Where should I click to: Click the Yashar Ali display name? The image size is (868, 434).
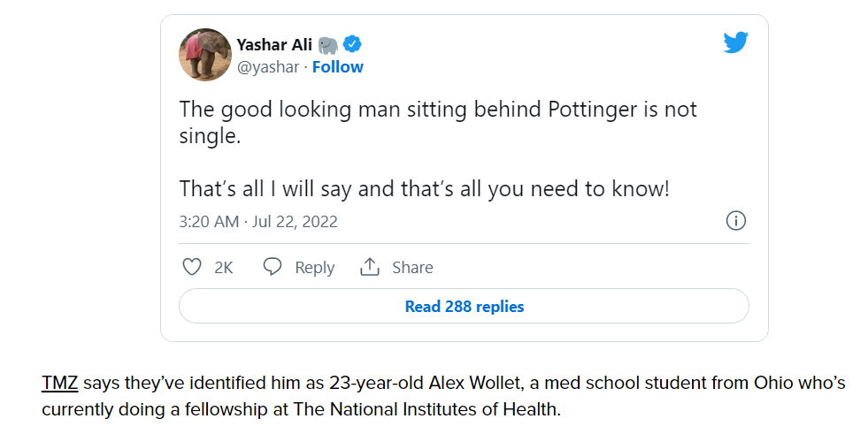coord(274,44)
